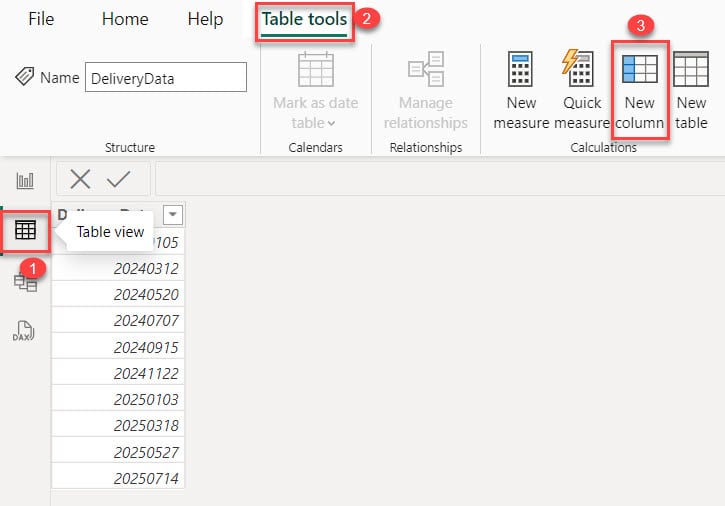The height and width of the screenshot is (506, 725).
Task: Click inside the formula bar
Action: (439, 179)
